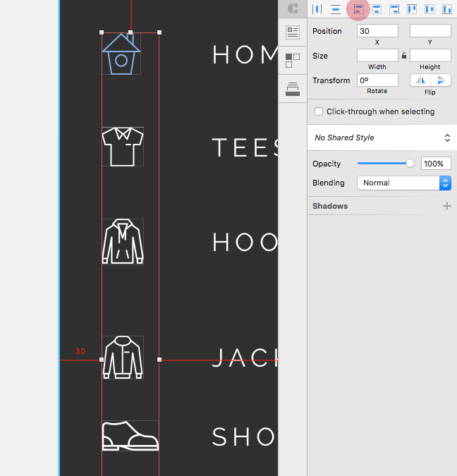The width and height of the screenshot is (457, 476).
Task: Distribute layers horizontally
Action: pyautogui.click(x=317, y=9)
